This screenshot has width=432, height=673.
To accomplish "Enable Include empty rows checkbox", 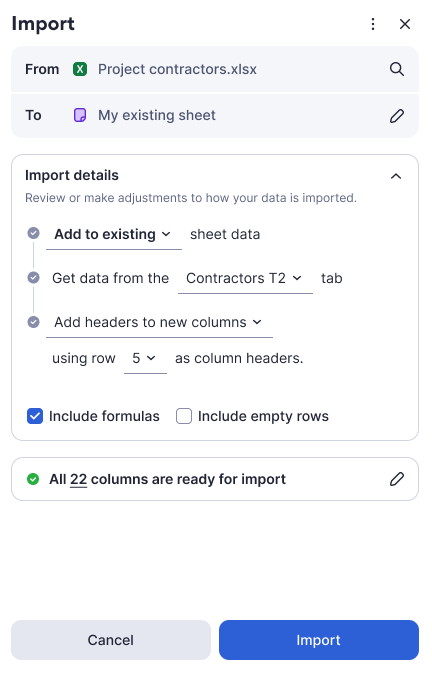I will tap(184, 416).
